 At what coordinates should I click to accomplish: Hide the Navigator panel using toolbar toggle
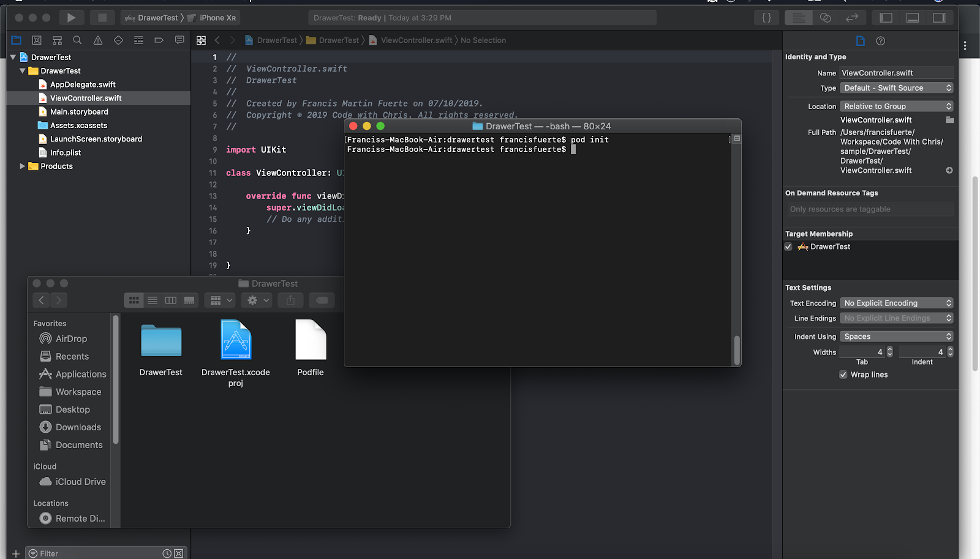pyautogui.click(x=886, y=18)
